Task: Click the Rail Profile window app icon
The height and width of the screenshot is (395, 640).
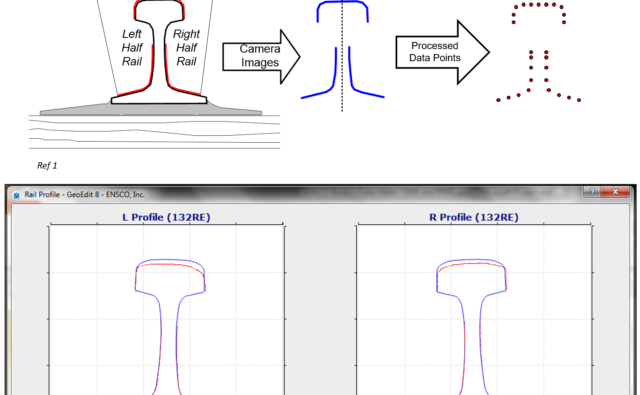Action: coord(16,195)
